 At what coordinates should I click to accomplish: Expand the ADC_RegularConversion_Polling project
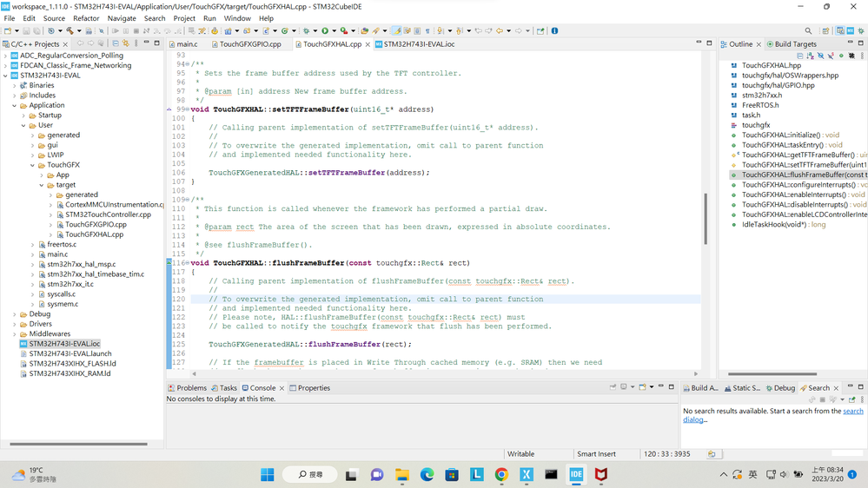coord(5,56)
